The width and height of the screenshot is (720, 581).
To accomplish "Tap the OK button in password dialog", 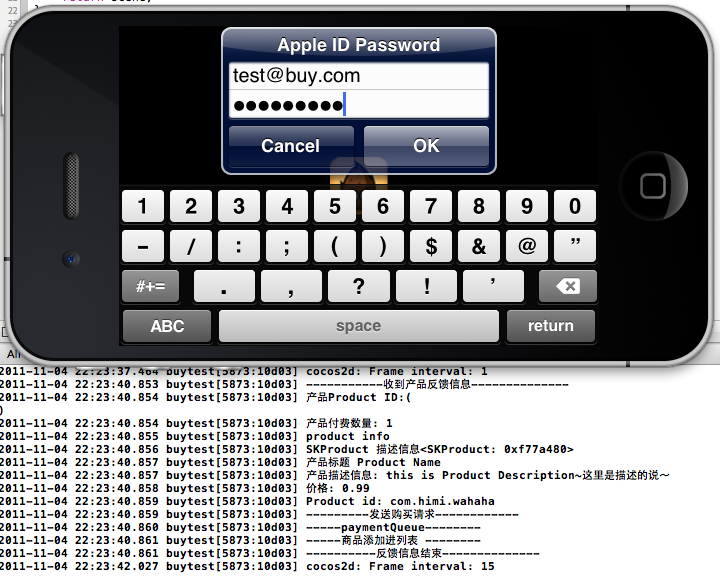I will pyautogui.click(x=426, y=146).
